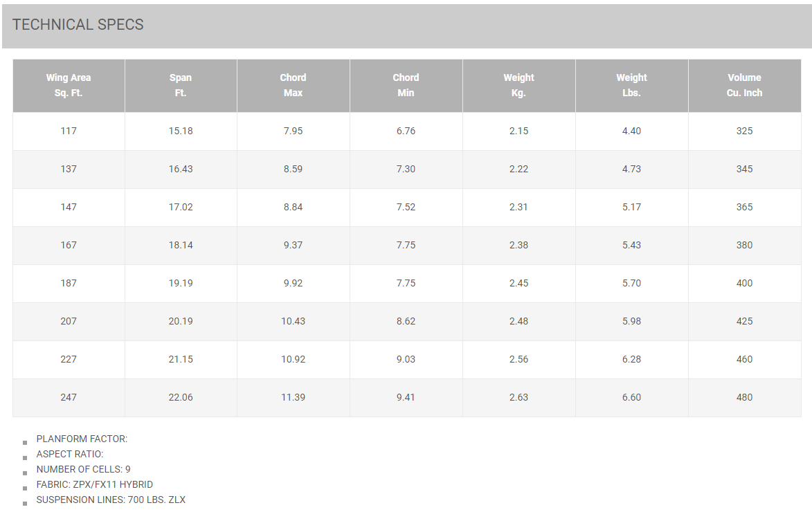Click the Weight Lbs. column header
Screen dimensions: 812x512
[631, 85]
